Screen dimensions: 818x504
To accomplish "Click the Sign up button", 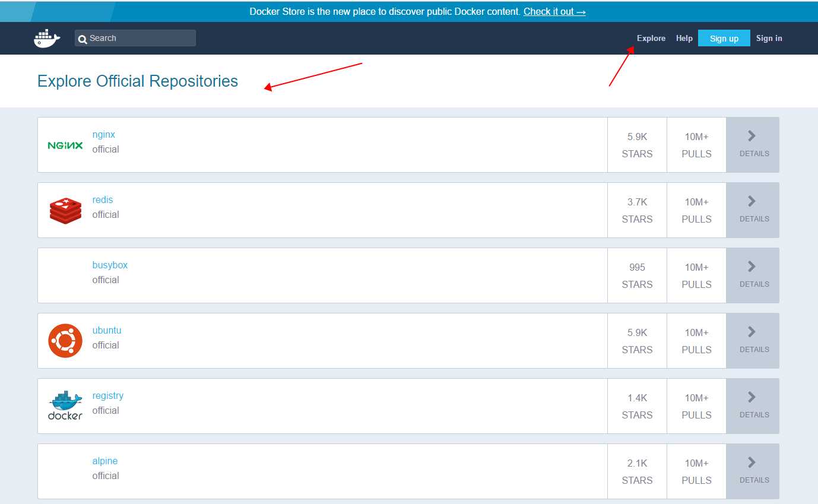I will click(724, 38).
